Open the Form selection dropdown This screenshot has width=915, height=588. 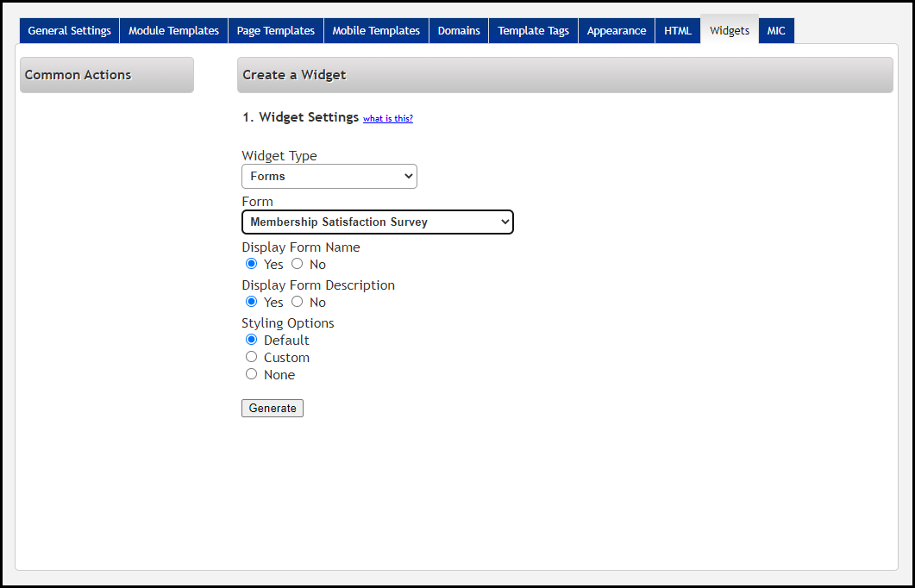click(x=377, y=222)
